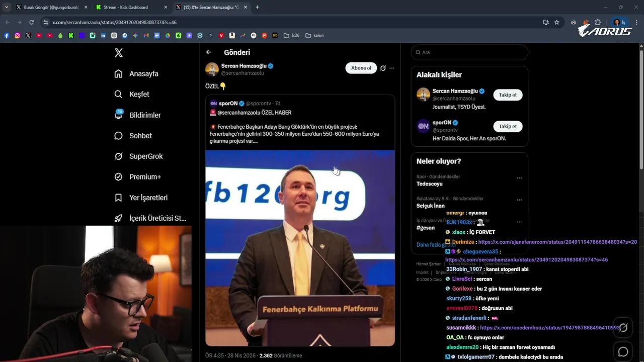
Task: Open Tedescoyu trending topic
Action: tap(430, 184)
